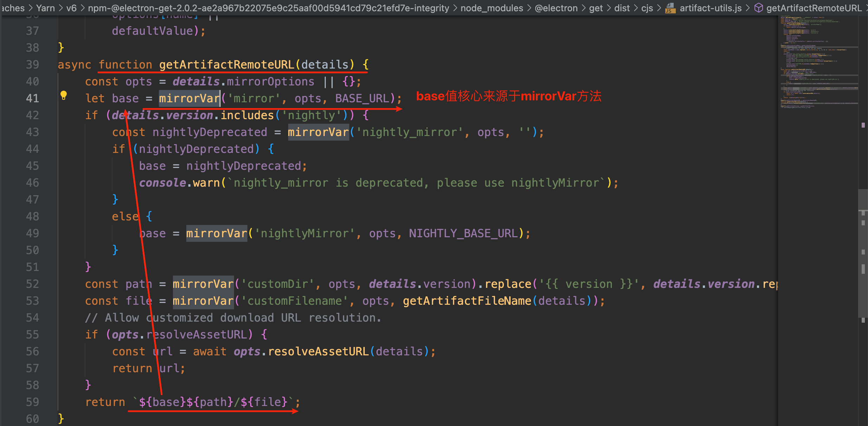The height and width of the screenshot is (426, 868).
Task: Select artifact-utils.js in the breadcrumb
Action: 711,8
